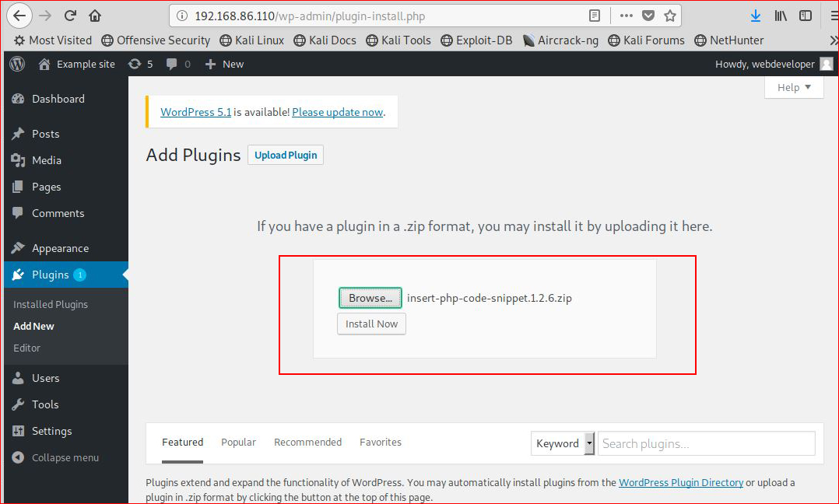This screenshot has height=504, width=839.
Task: Click the insert-php-code-snippet.1.2.6.zip filename
Action: 489,298
